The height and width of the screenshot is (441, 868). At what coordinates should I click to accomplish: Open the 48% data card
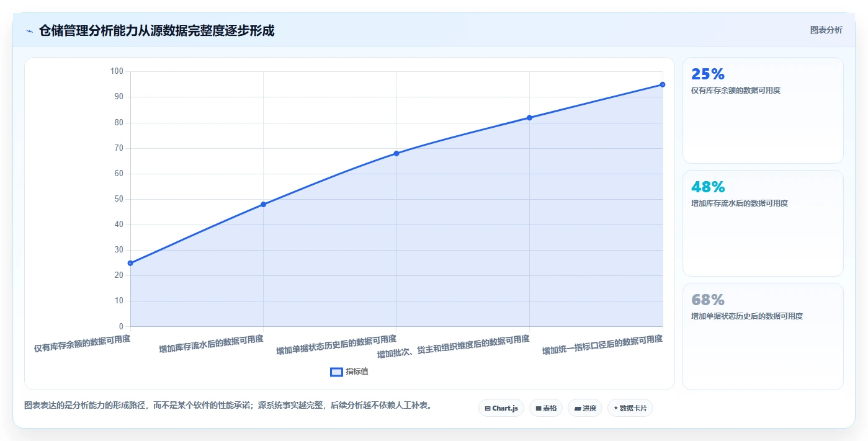(763, 223)
